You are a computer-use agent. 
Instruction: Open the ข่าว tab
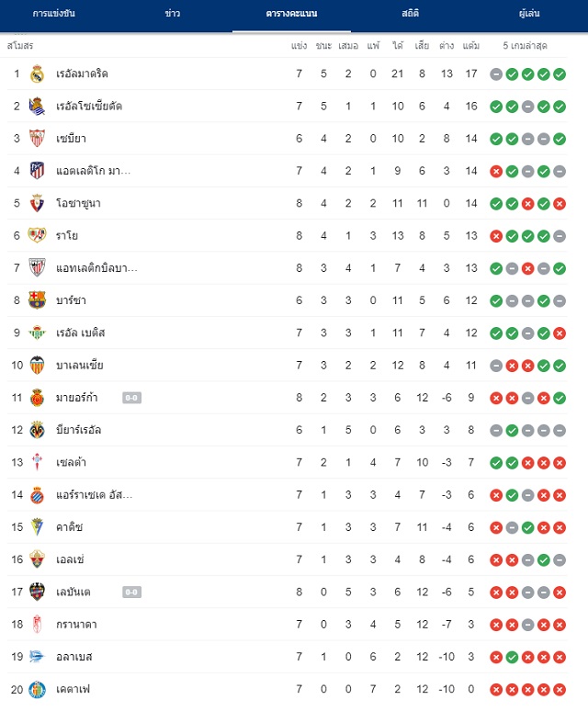point(173,14)
